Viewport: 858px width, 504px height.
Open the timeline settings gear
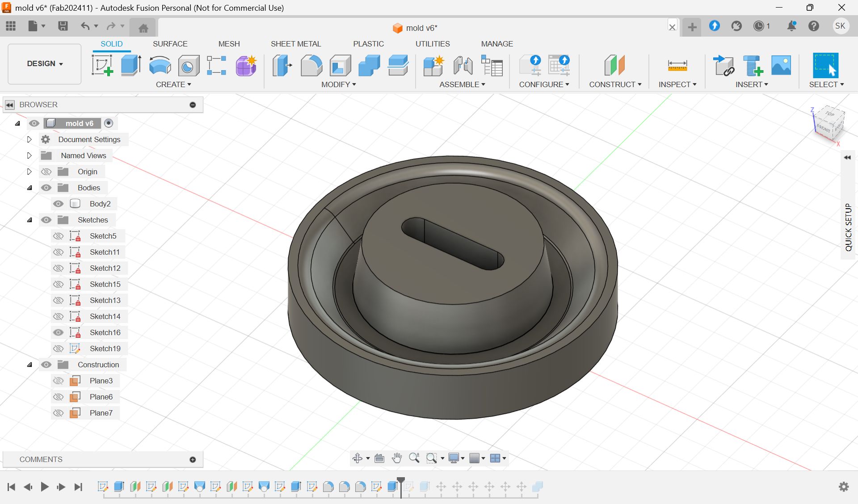point(844,487)
